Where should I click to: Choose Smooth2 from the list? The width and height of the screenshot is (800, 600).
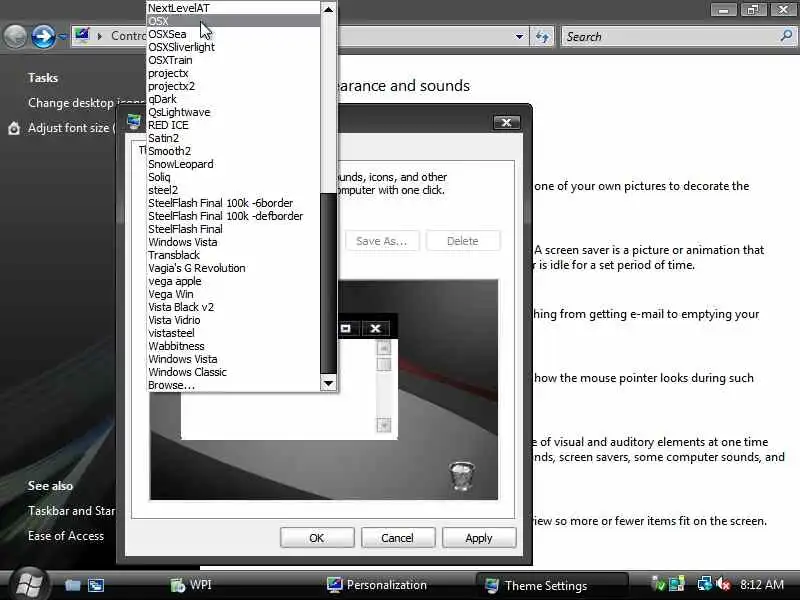coord(234,151)
